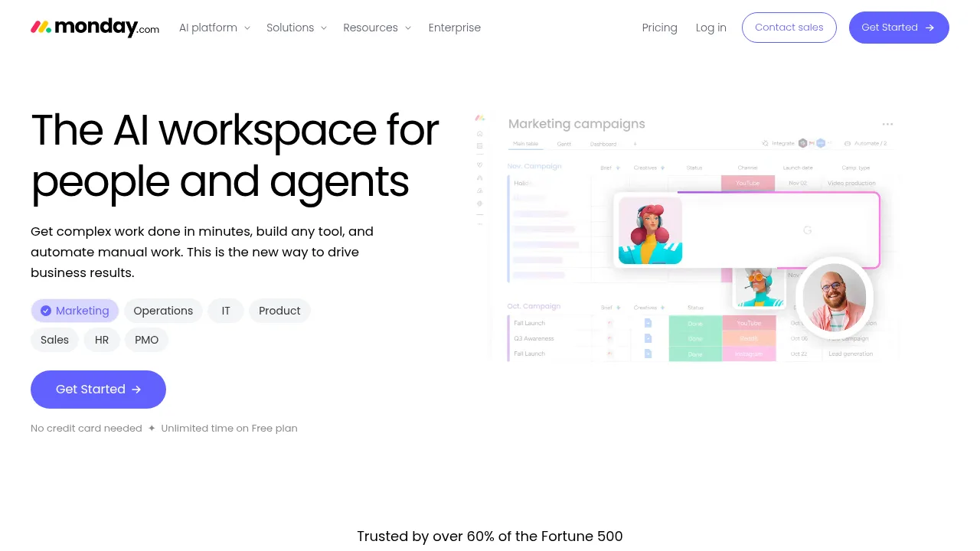Click the Creatives file icon in the Q3 Awareness row
This screenshot has height=551, width=980.
click(x=648, y=338)
